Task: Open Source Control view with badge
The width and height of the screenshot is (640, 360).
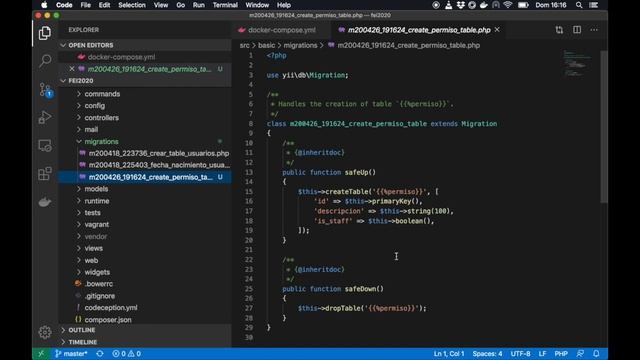Action: click(45, 90)
